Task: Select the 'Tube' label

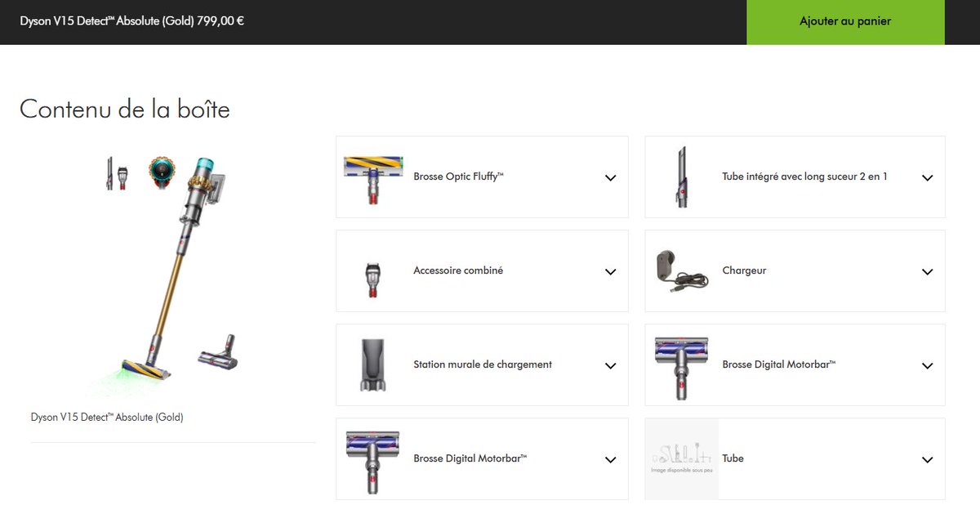Action: [x=733, y=458]
